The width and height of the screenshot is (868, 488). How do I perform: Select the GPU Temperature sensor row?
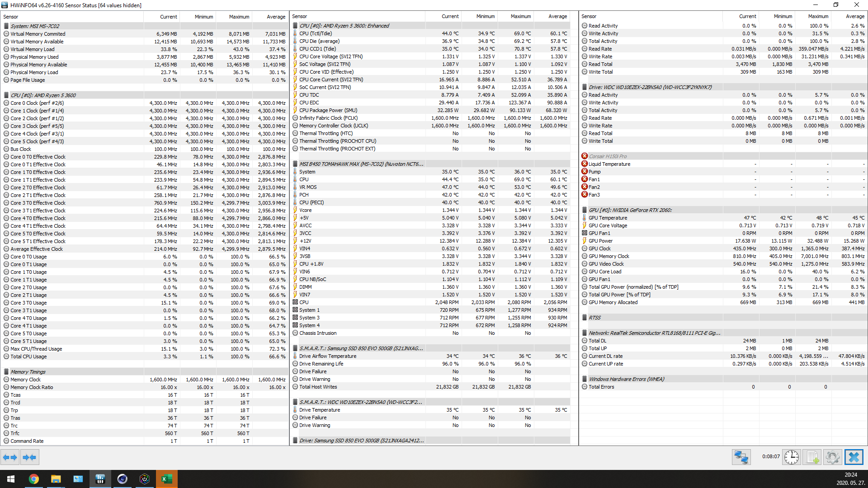pyautogui.click(x=608, y=218)
